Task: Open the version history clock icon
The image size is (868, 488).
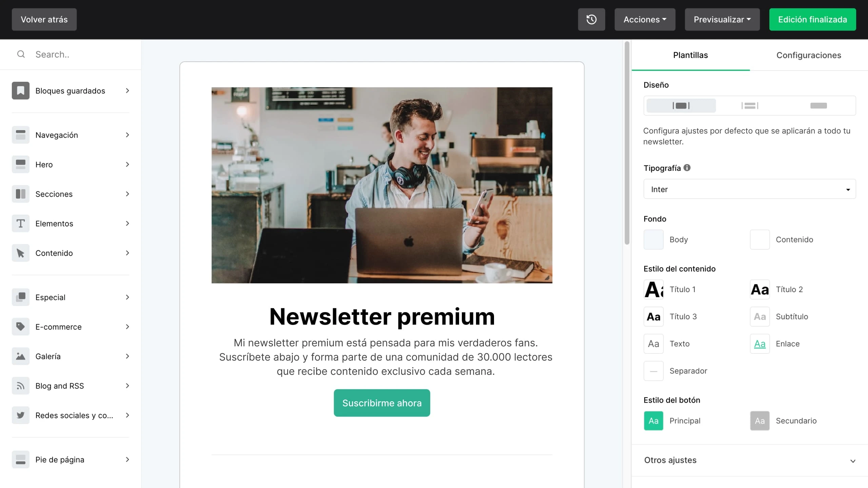Action: pos(591,19)
